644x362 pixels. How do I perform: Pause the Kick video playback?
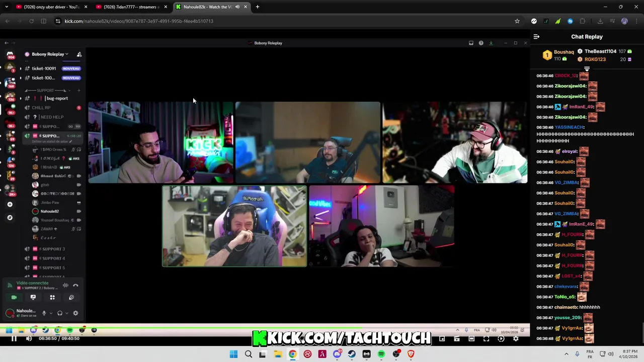pyautogui.click(x=14, y=339)
